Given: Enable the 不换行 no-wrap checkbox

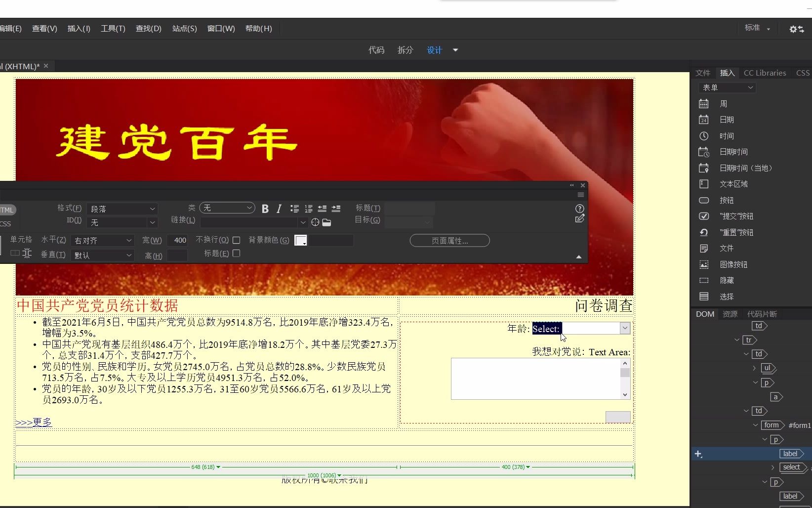Looking at the screenshot, I should point(237,240).
